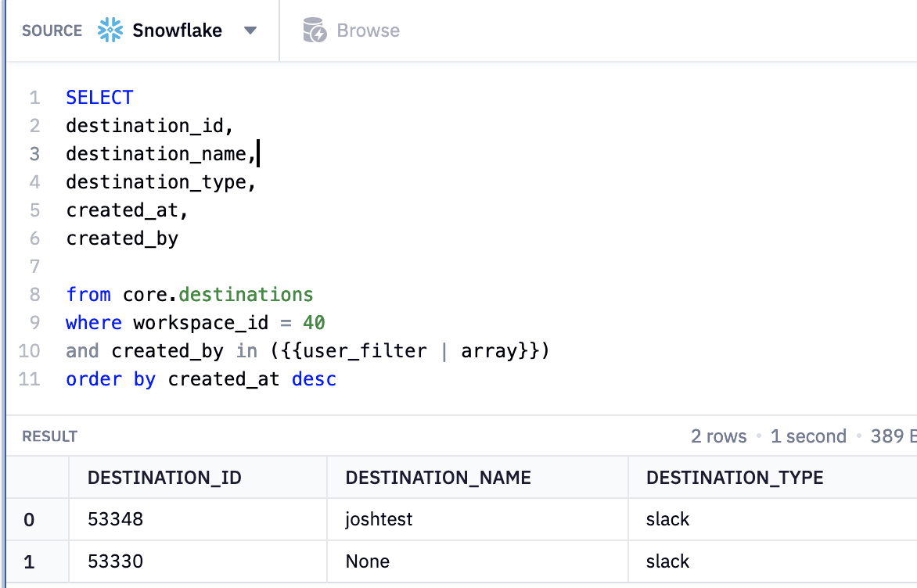Click the SOURCE label
The height and width of the screenshot is (588, 917).
click(x=52, y=30)
